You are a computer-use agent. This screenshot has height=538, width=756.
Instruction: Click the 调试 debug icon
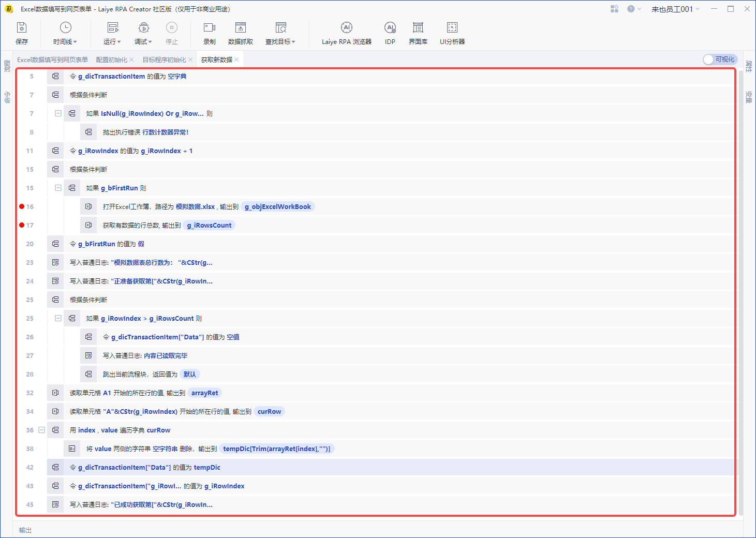click(x=144, y=27)
